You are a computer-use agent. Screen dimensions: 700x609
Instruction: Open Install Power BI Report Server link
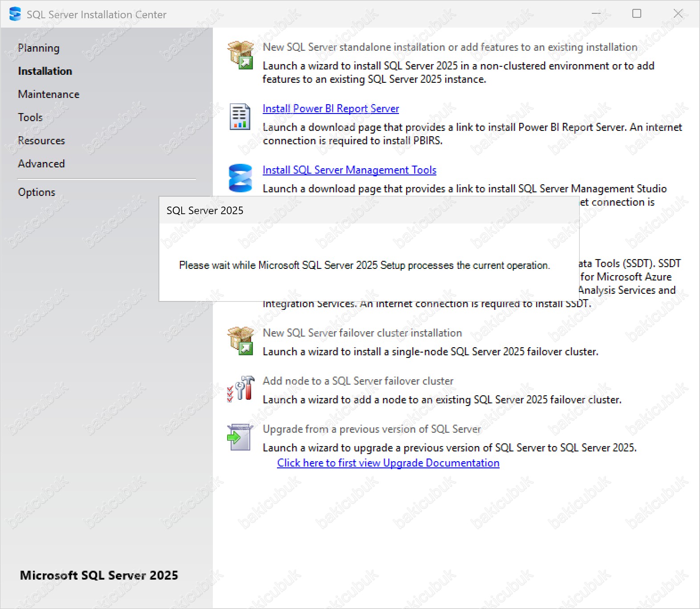(x=330, y=109)
